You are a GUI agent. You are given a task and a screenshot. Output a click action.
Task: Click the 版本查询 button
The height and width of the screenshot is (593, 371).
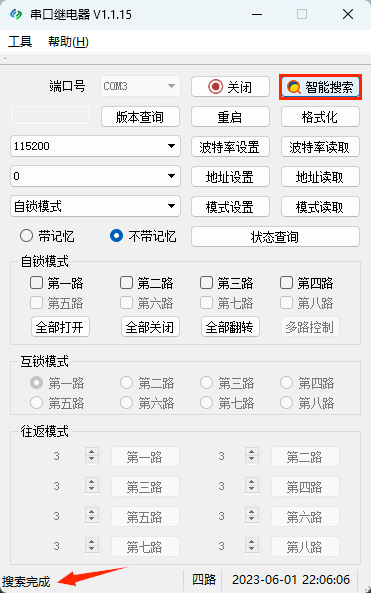[140, 117]
